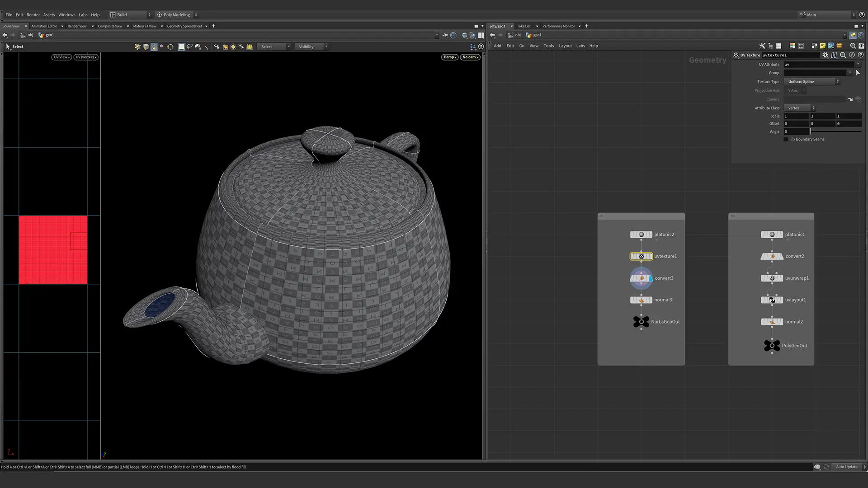Add a new pane tab in scene view
This screenshot has width=868, height=488.
[213, 26]
